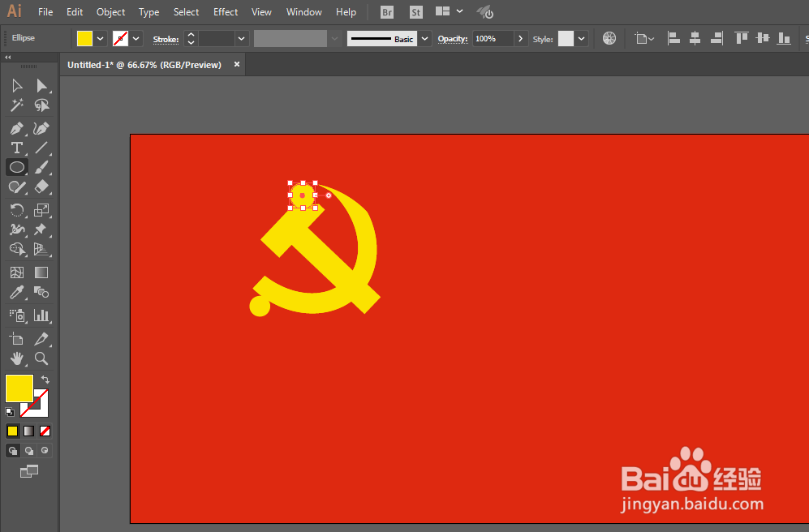This screenshot has height=532, width=809.
Task: Expand the opacity options arrow
Action: [x=521, y=39]
